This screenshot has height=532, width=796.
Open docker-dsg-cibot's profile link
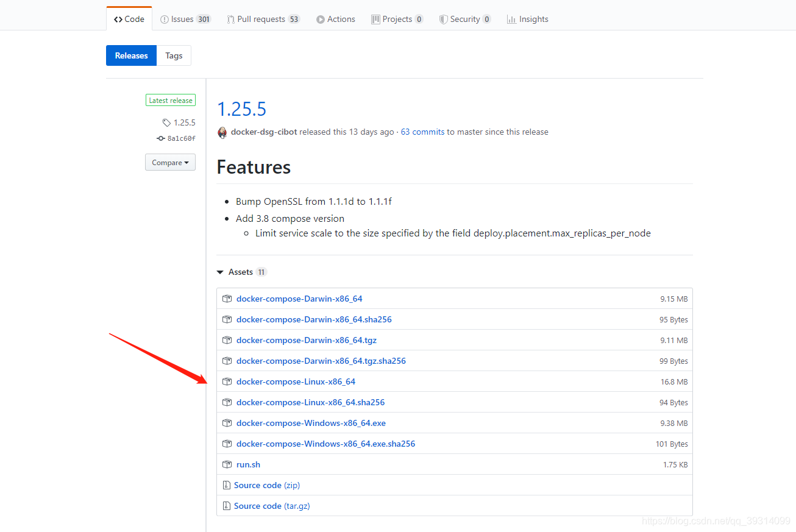point(264,132)
